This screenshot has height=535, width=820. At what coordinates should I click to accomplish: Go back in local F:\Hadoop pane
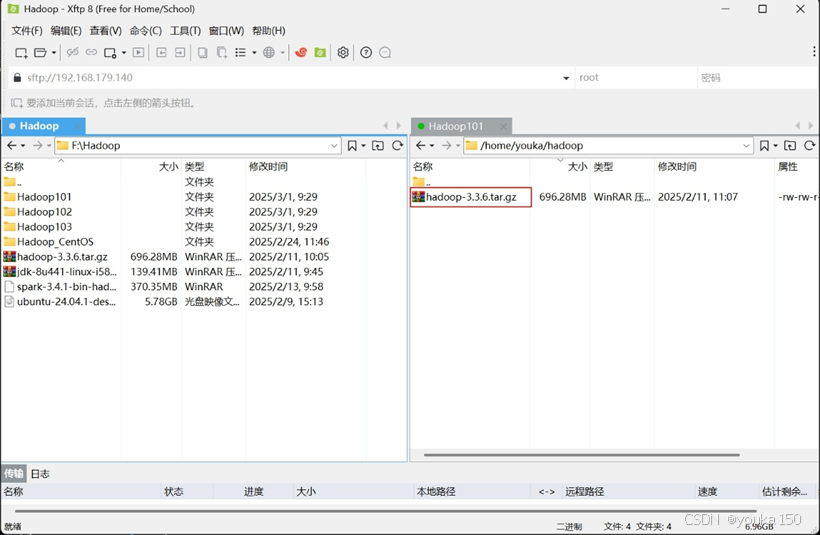tap(12, 145)
